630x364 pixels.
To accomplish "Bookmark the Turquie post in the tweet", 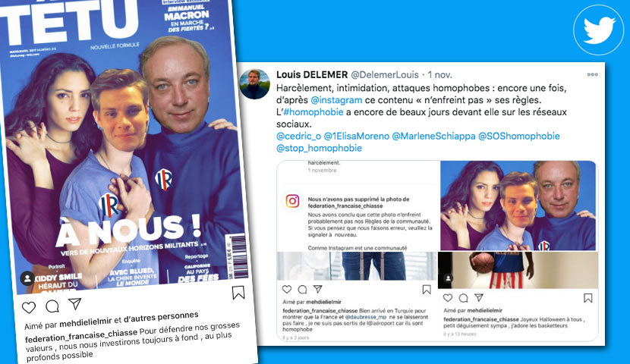I will (x=427, y=290).
